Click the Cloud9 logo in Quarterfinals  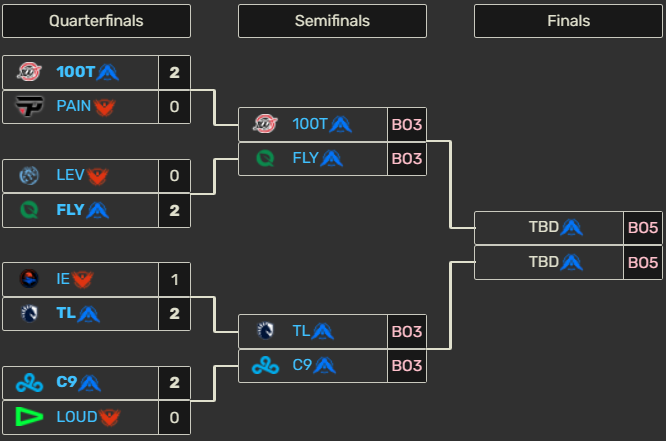(29, 383)
